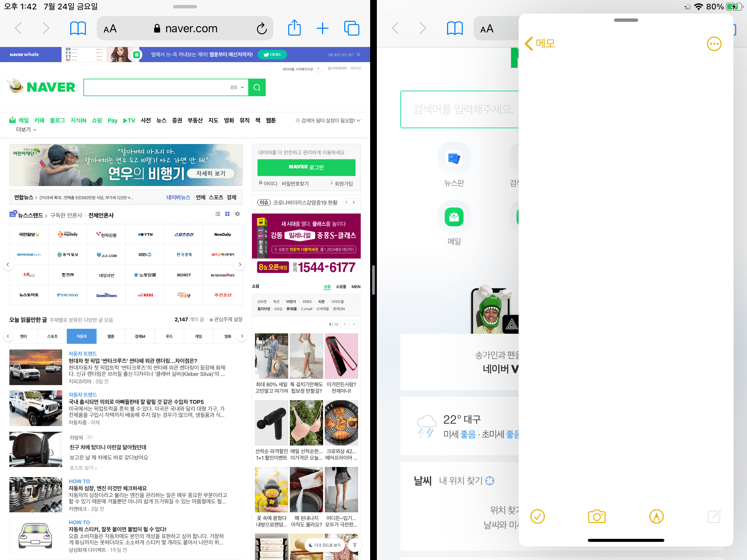Open the search box keyboard dropdown arrow
747x560 pixels.
242,87
